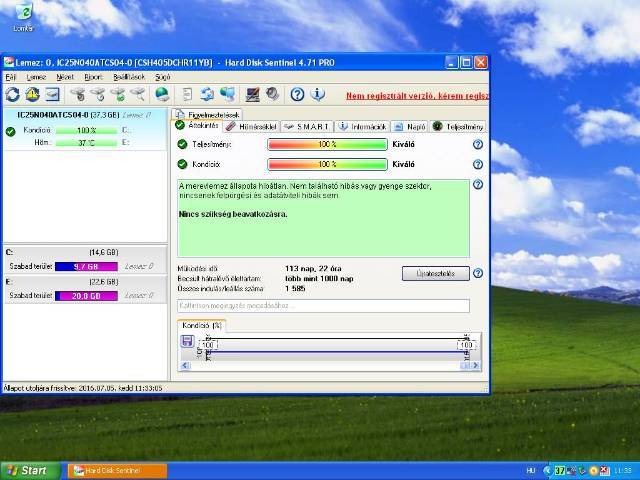640x480 pixels.
Task: Click the help icon next to Kondíció bar
Action: (x=478, y=164)
